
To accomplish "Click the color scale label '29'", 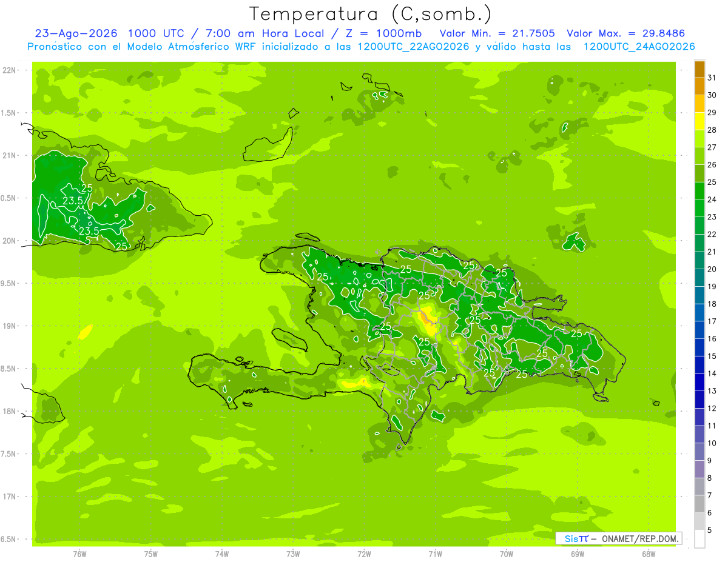I will 712,112.
